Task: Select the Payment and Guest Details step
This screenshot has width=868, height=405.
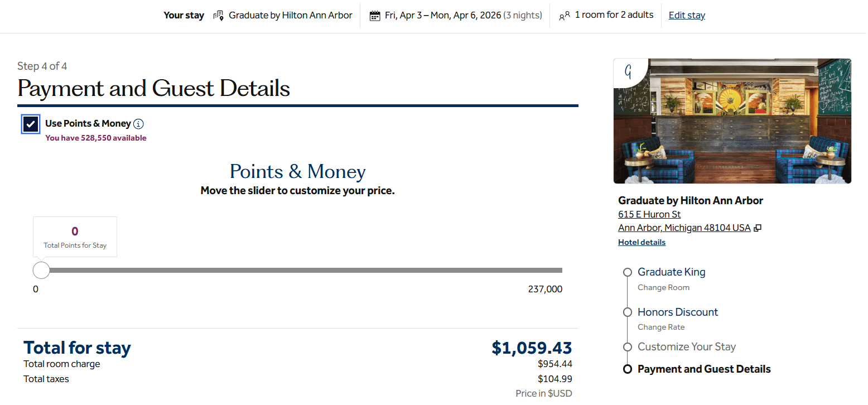Action: [703, 369]
